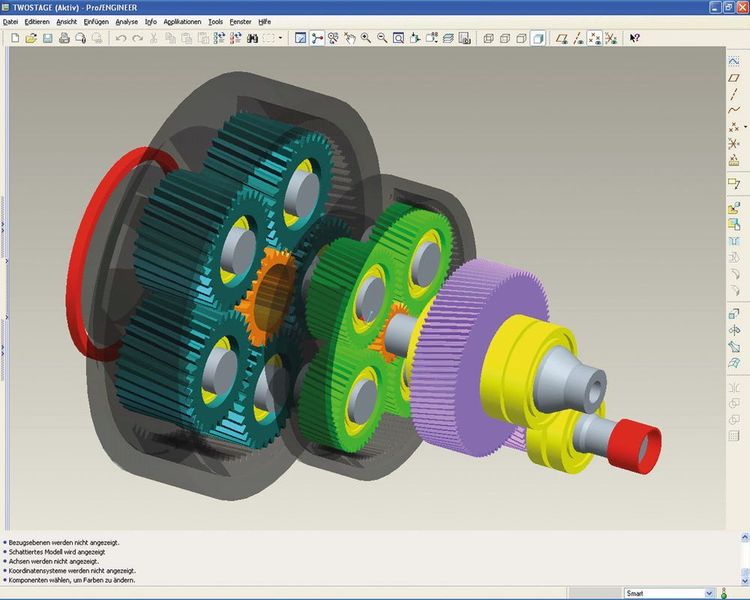Viewport: 750px width, 600px height.
Task: Open the Editieren menu
Action: coord(37,22)
